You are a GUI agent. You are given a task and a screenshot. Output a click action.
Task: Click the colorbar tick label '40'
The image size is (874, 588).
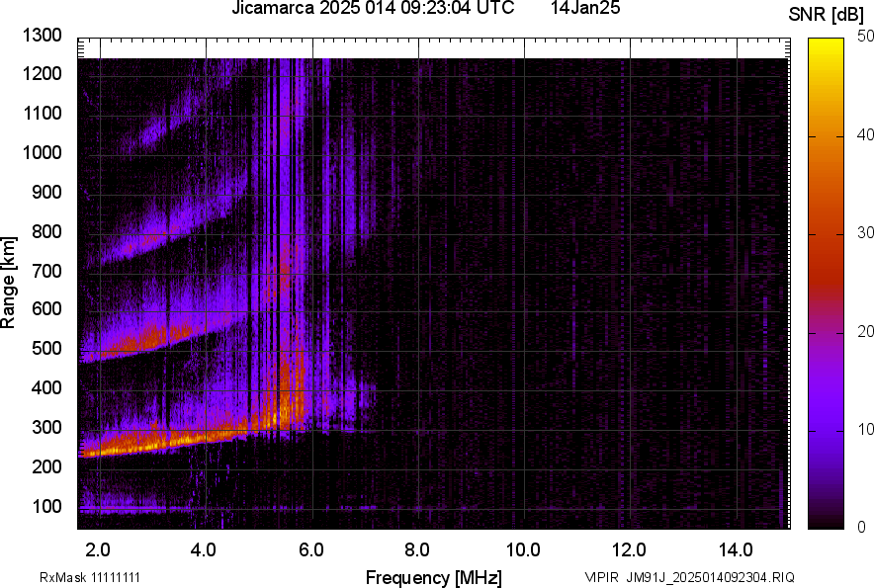865,134
